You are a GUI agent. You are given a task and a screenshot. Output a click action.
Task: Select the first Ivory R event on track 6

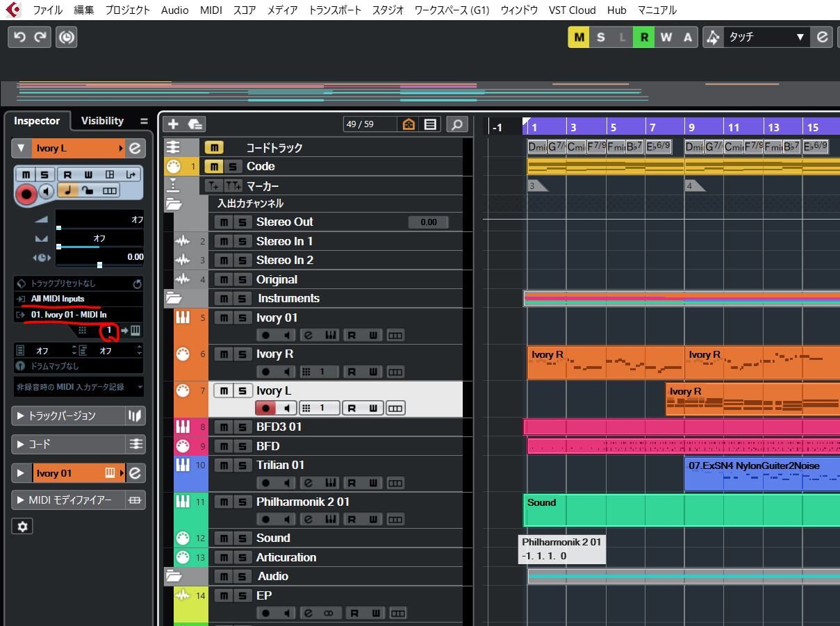pos(605,363)
